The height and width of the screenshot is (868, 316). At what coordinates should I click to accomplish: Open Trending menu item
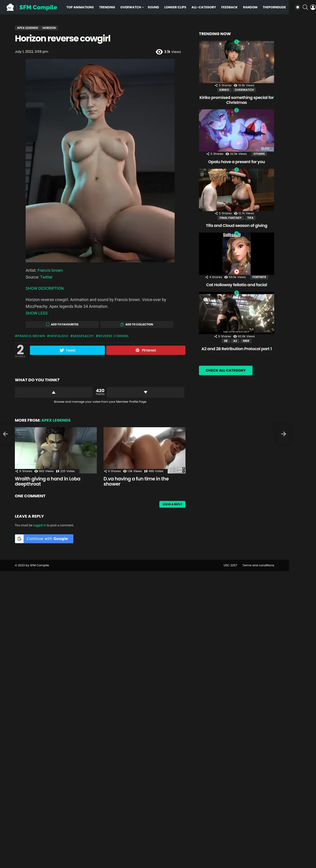(107, 7)
